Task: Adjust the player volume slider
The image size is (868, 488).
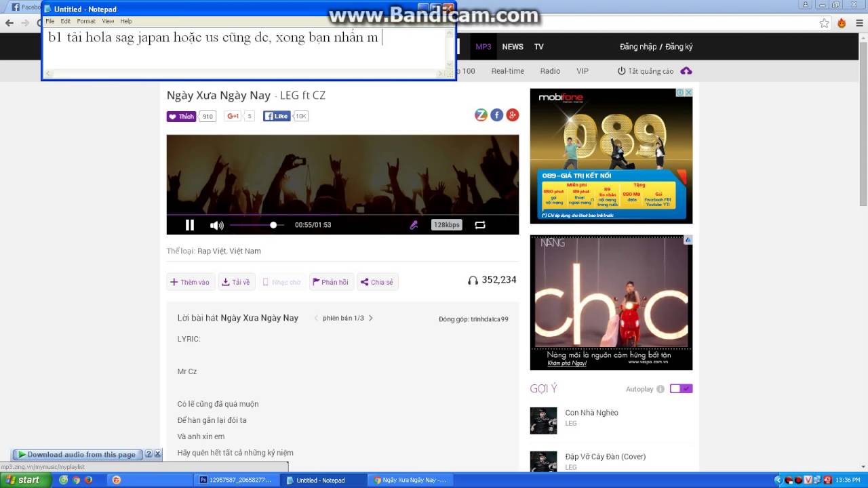Action: click(257, 225)
